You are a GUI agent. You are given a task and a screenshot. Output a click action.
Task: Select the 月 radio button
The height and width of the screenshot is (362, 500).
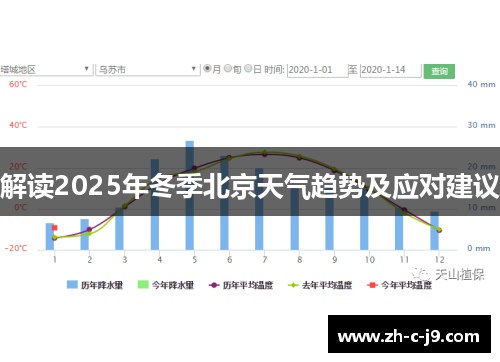(207, 68)
